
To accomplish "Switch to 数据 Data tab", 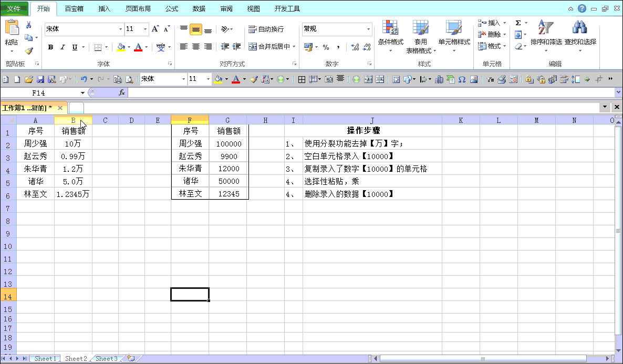I will pyautogui.click(x=199, y=8).
